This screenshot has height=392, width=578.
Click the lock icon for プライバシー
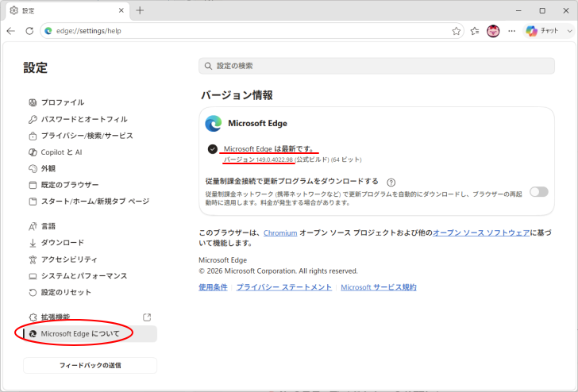click(x=33, y=136)
